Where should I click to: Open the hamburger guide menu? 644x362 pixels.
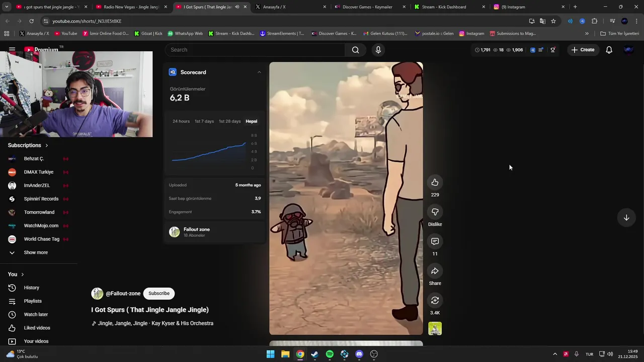click(x=12, y=50)
